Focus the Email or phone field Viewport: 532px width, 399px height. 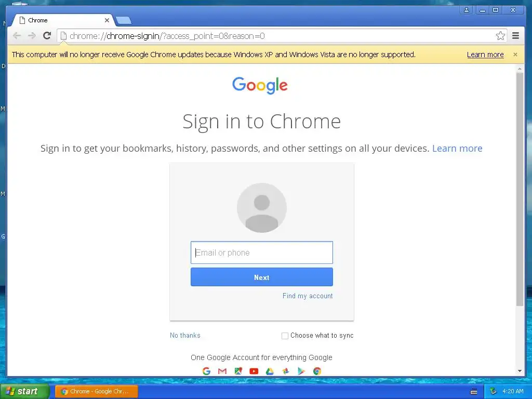[262, 252]
